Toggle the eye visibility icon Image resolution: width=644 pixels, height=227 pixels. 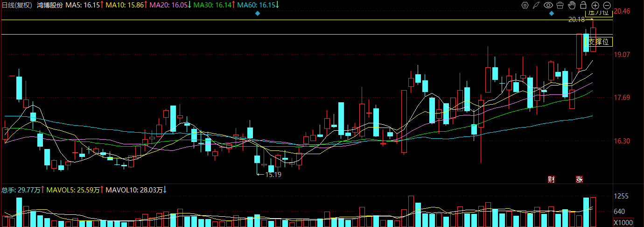[x=548, y=5]
